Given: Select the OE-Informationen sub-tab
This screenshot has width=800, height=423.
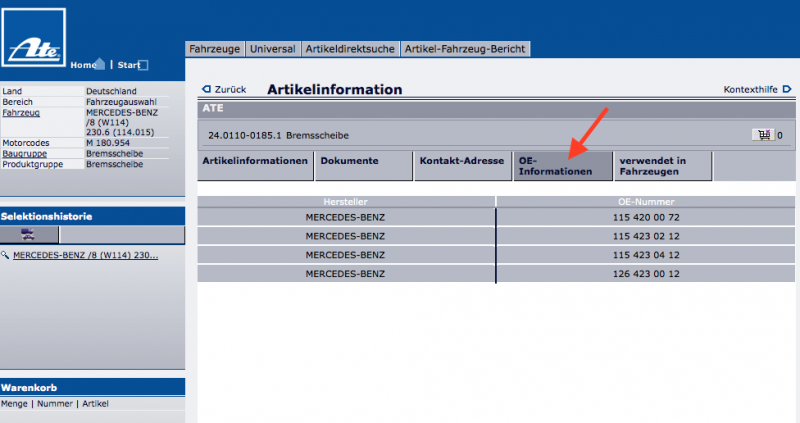Looking at the screenshot, I should pos(561,166).
